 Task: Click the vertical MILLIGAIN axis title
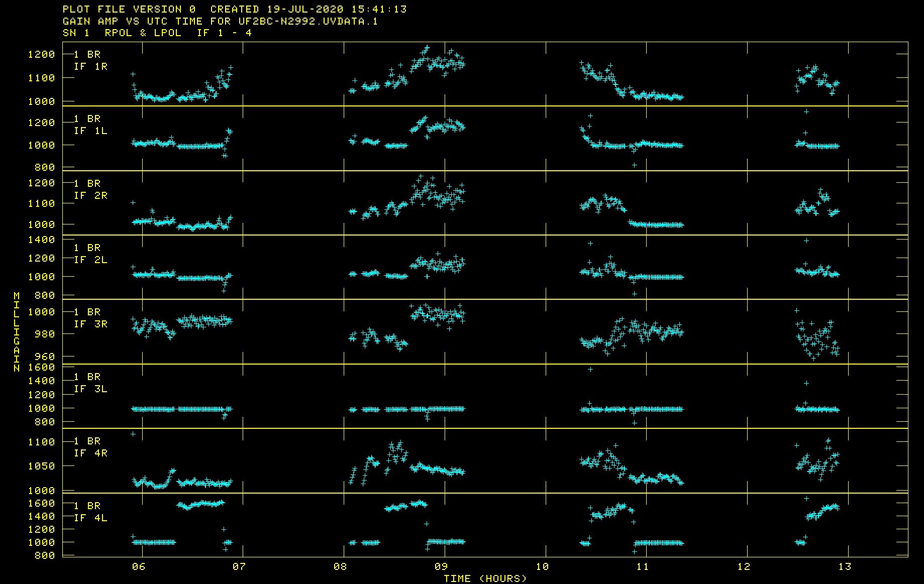(x=17, y=332)
